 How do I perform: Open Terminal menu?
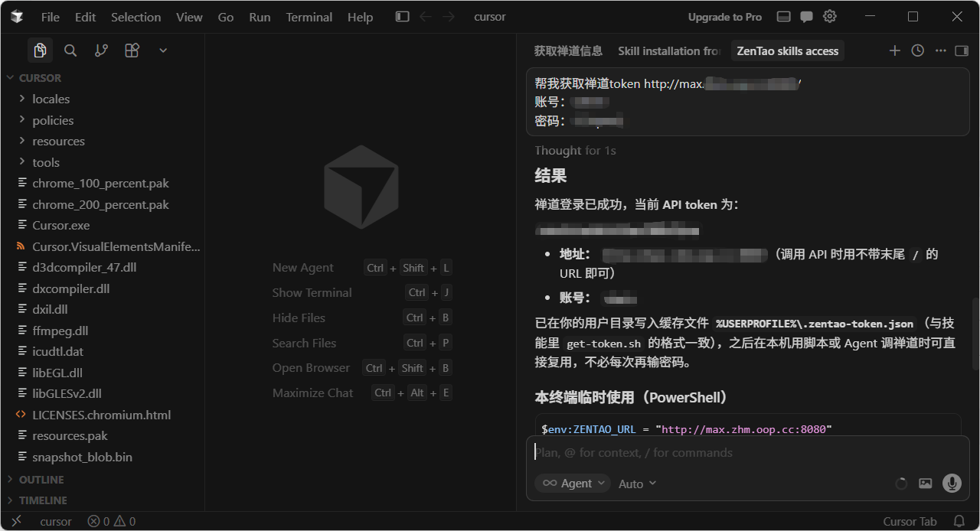point(309,17)
